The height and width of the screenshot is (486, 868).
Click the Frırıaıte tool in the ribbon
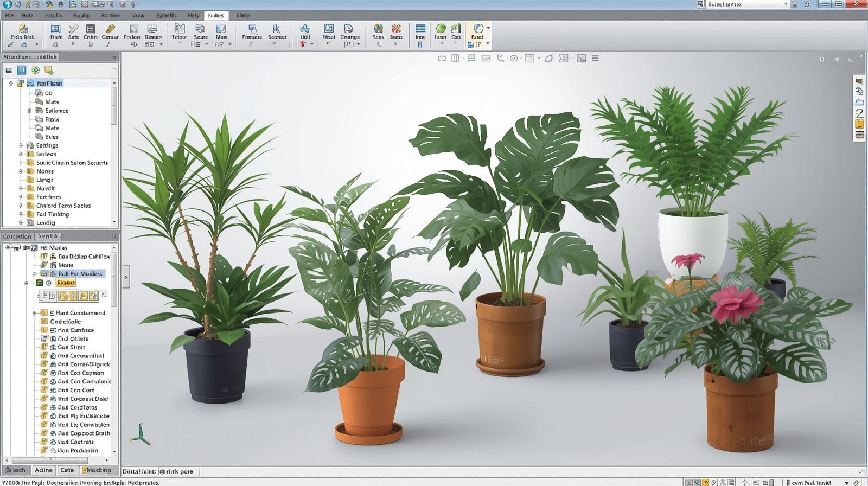tap(252, 29)
